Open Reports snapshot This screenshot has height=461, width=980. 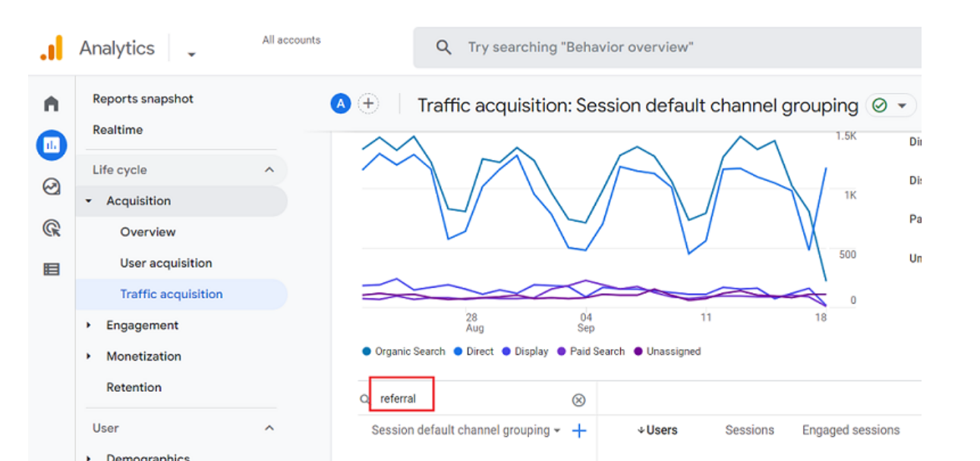click(143, 99)
